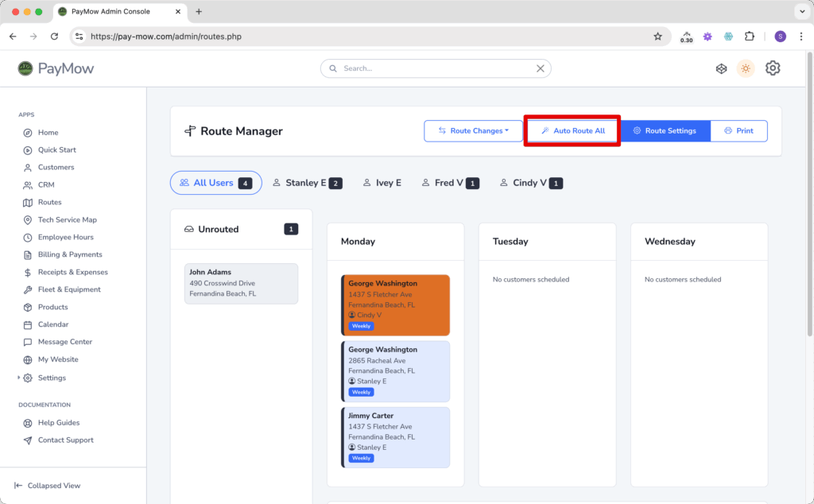Go to Products page
The width and height of the screenshot is (814, 504).
[52, 307]
